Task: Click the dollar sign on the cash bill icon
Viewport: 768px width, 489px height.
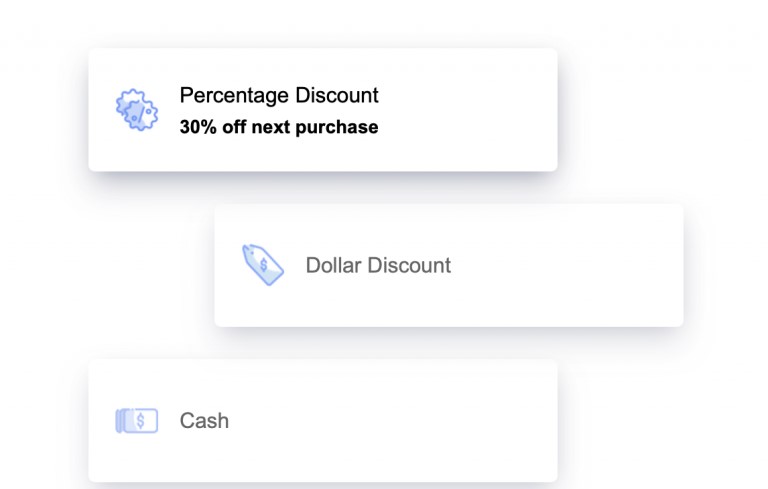Action: tap(141, 421)
